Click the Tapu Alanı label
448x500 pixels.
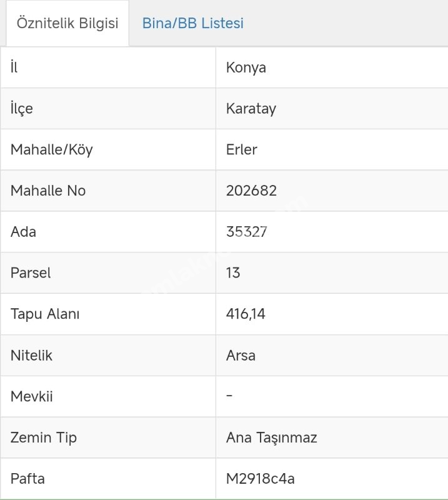tap(45, 314)
